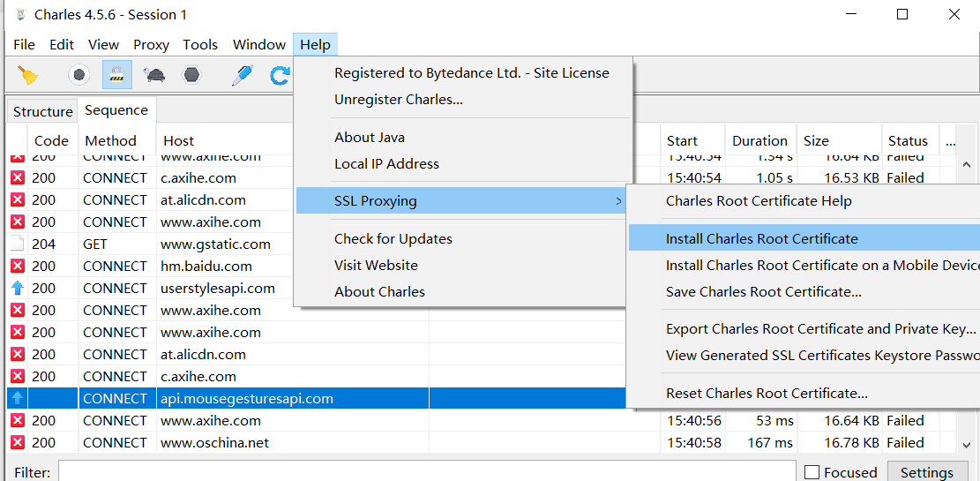This screenshot has width=980, height=481.
Task: Toggle the Focused checkbox
Action: 812,472
